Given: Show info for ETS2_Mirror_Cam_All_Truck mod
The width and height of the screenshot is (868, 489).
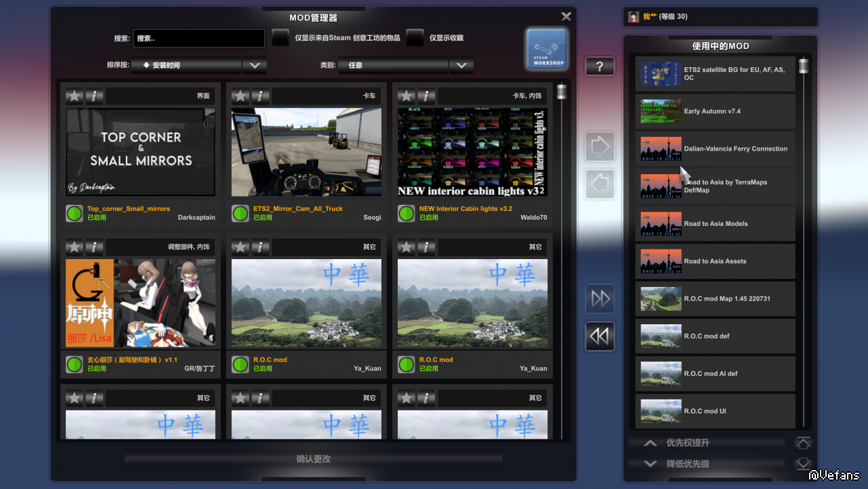Looking at the screenshot, I should pyautogui.click(x=260, y=96).
